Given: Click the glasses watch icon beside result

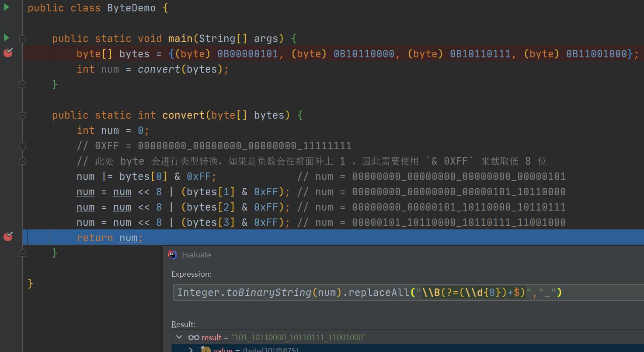Looking at the screenshot, I should click(194, 338).
